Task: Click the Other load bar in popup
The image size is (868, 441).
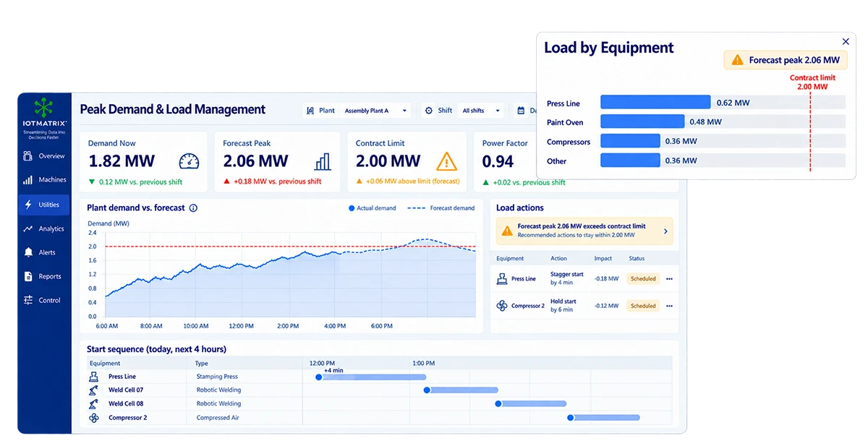Action: pos(630,160)
